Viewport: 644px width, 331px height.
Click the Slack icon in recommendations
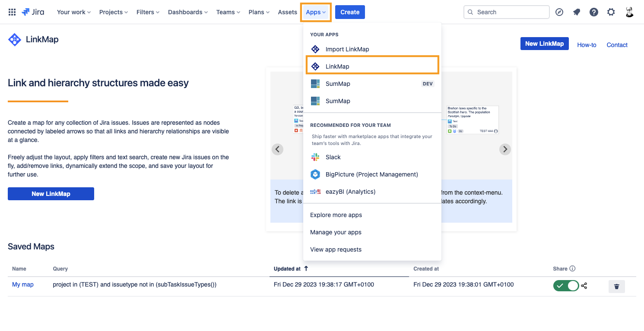pos(315,157)
